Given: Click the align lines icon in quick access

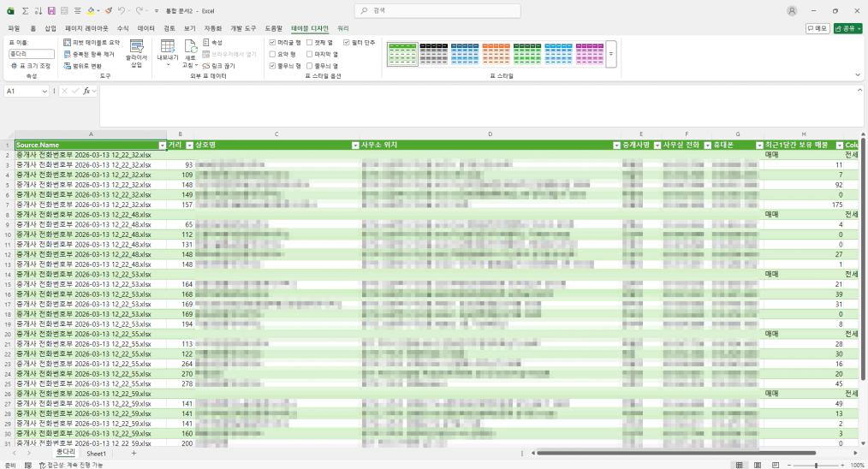Looking at the screenshot, I should coord(78,10).
